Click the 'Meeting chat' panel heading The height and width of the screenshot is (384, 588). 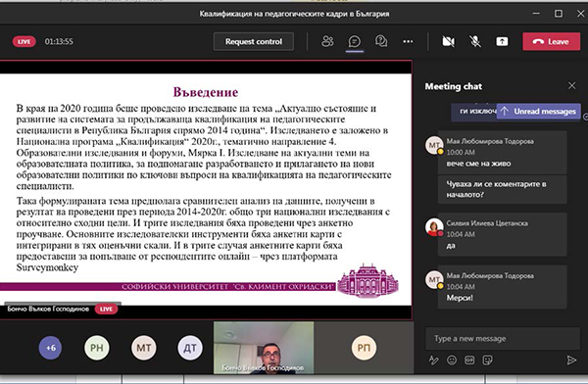coord(454,86)
